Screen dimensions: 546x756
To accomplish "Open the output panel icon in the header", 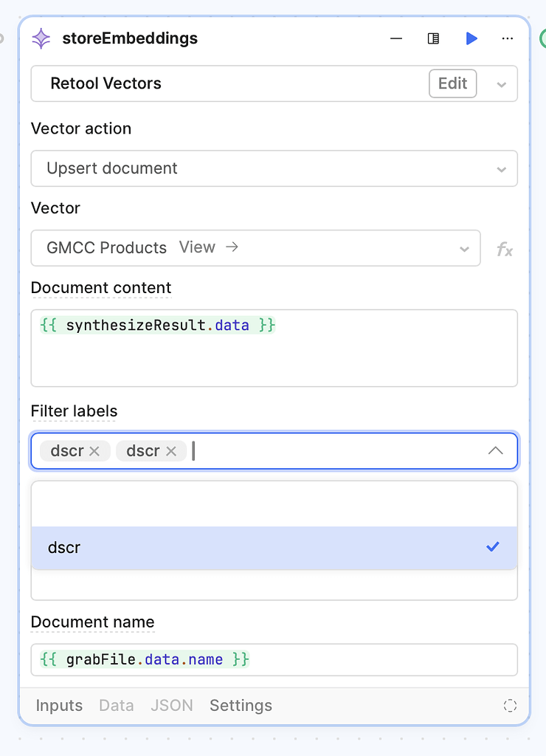I will tap(434, 38).
